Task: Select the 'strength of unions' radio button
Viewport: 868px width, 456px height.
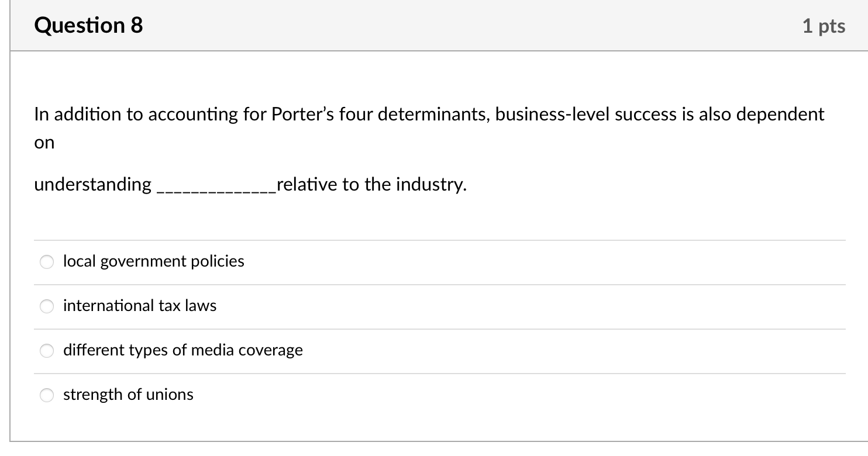Action: [47, 395]
